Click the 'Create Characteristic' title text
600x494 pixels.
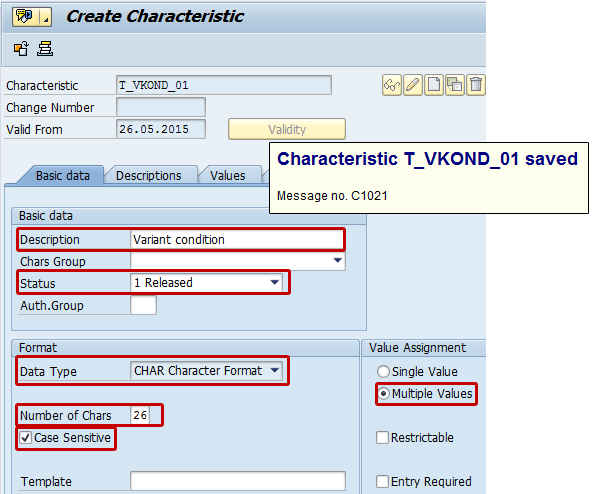coord(155,16)
